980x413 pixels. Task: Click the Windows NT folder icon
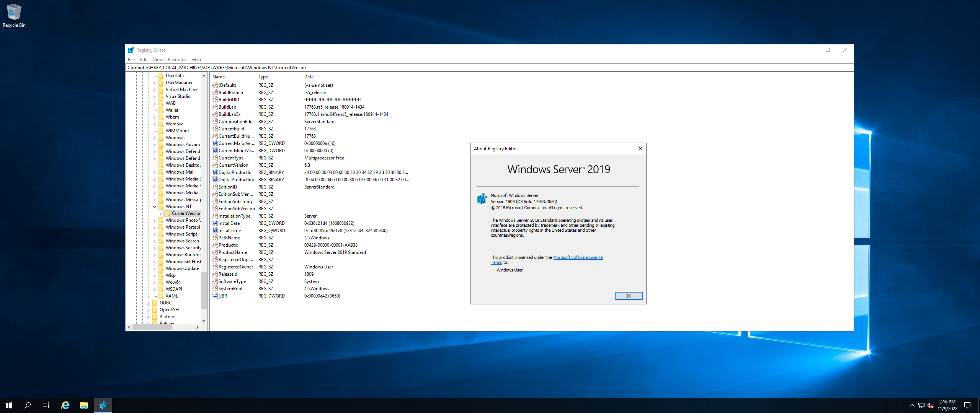point(161,206)
